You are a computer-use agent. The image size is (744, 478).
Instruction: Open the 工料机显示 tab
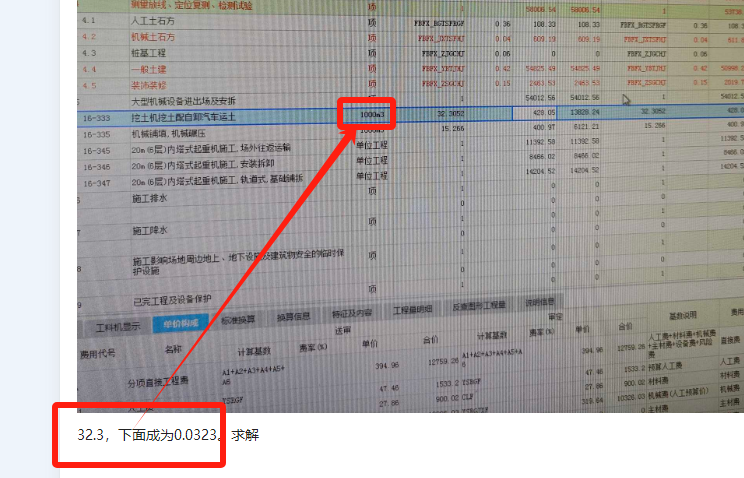[x=118, y=327]
